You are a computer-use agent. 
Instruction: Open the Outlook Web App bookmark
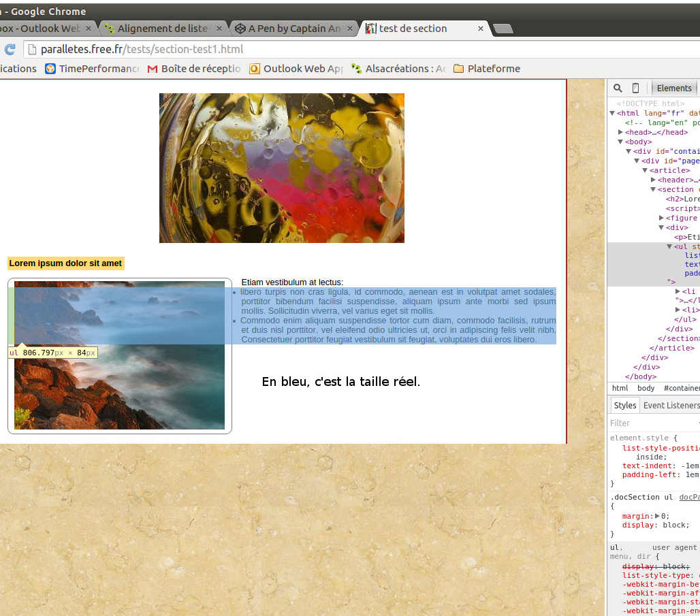296,69
